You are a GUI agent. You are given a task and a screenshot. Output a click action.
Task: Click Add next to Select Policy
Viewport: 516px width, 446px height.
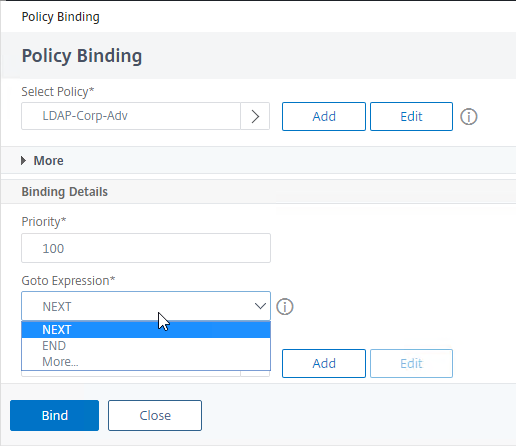[x=324, y=116]
